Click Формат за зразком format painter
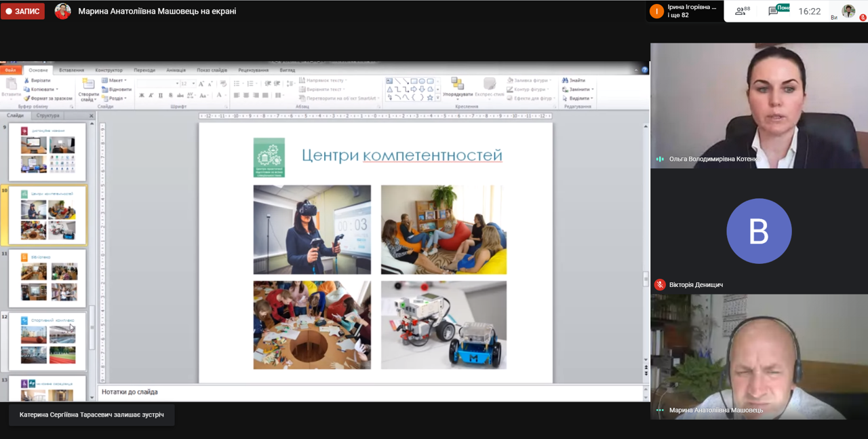This screenshot has height=439, width=868. click(47, 98)
